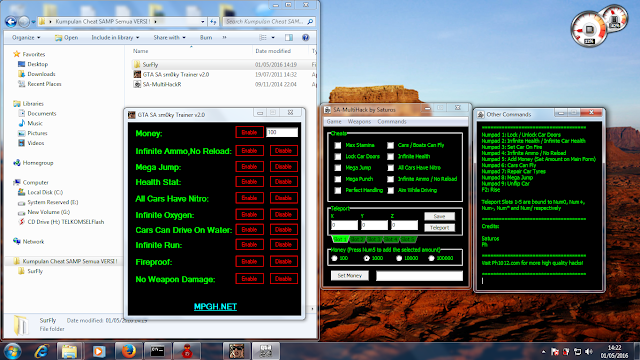Screen dimensions: 640x360
Task: Click the Teleport button
Action: click(x=440, y=228)
